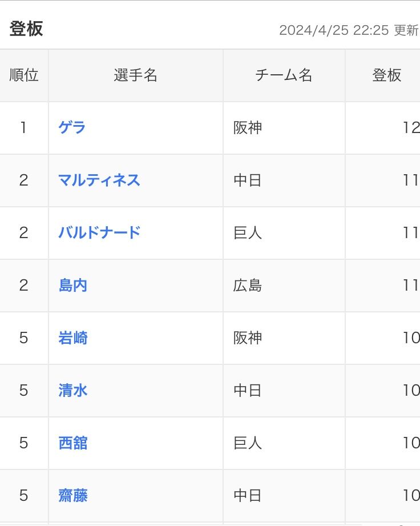Image resolution: width=420 pixels, height=526 pixels.
Task: Select 巨人 team cell in バルドナード row
Action: point(248,232)
